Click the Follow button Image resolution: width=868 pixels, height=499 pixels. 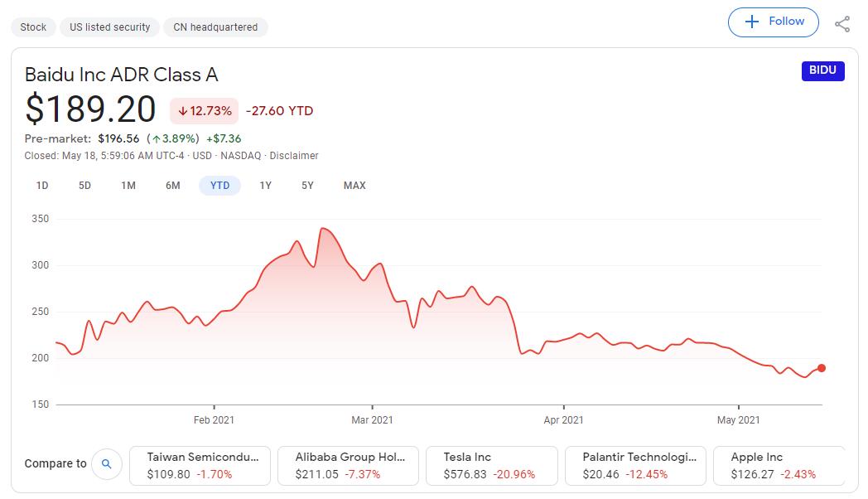pos(773,22)
